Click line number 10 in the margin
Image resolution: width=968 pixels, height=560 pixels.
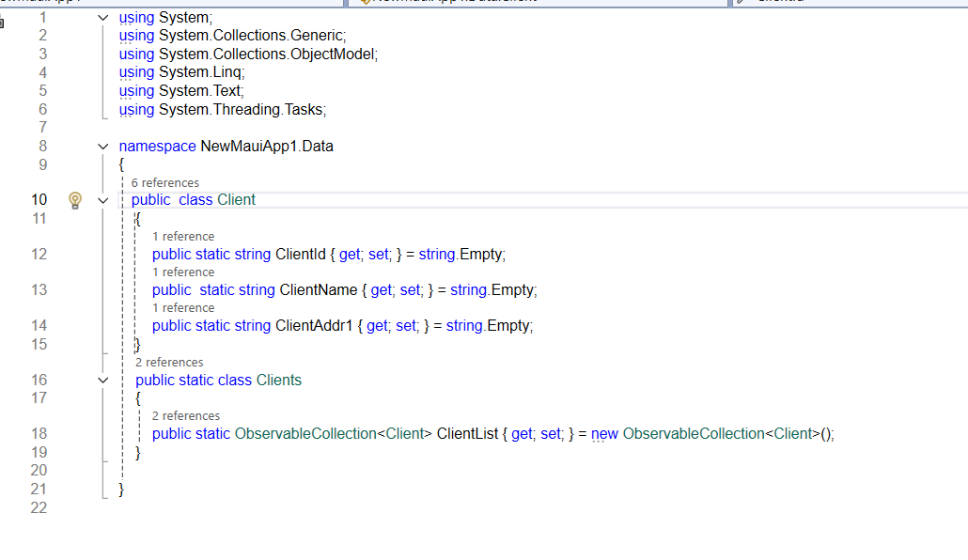pos(39,200)
